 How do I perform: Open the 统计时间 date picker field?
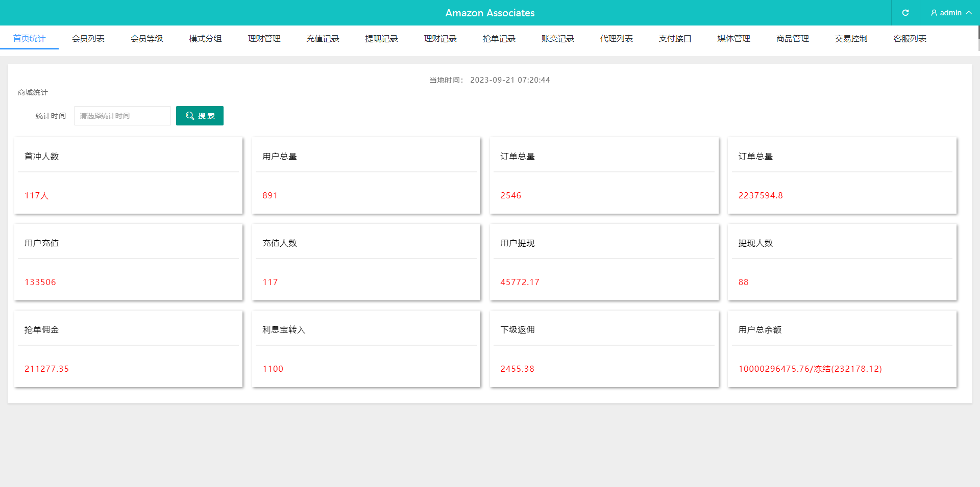122,116
